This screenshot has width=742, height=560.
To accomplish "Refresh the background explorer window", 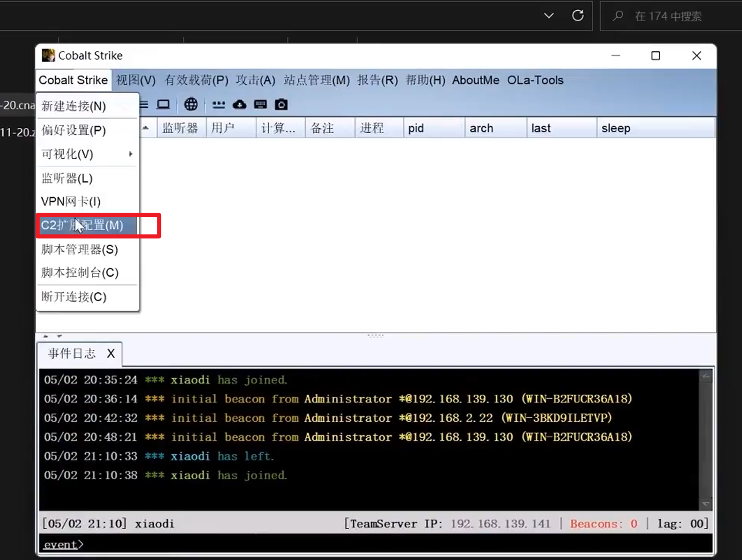I will click(x=578, y=15).
